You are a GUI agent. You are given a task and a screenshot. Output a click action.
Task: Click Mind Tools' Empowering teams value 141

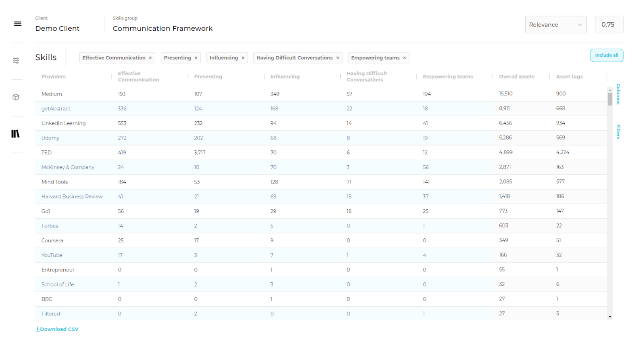[x=426, y=182]
